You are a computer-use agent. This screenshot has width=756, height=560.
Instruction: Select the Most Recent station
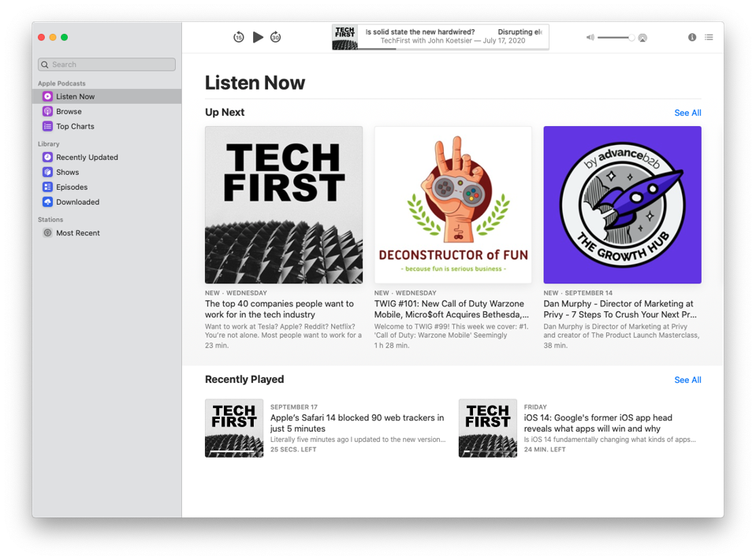point(77,233)
